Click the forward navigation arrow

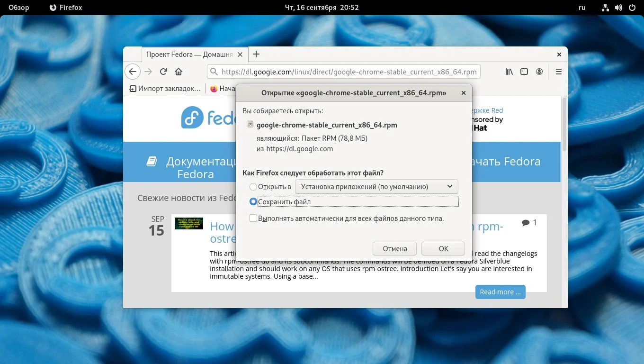tap(147, 72)
